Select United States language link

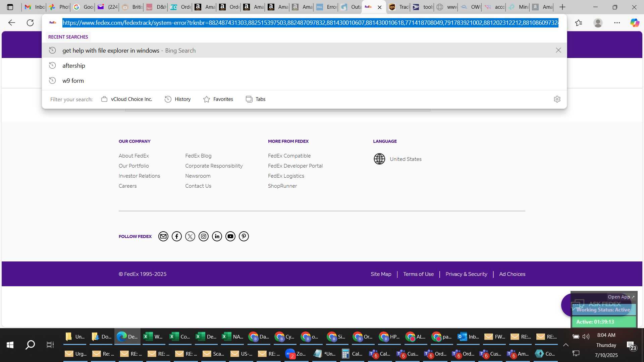(406, 159)
